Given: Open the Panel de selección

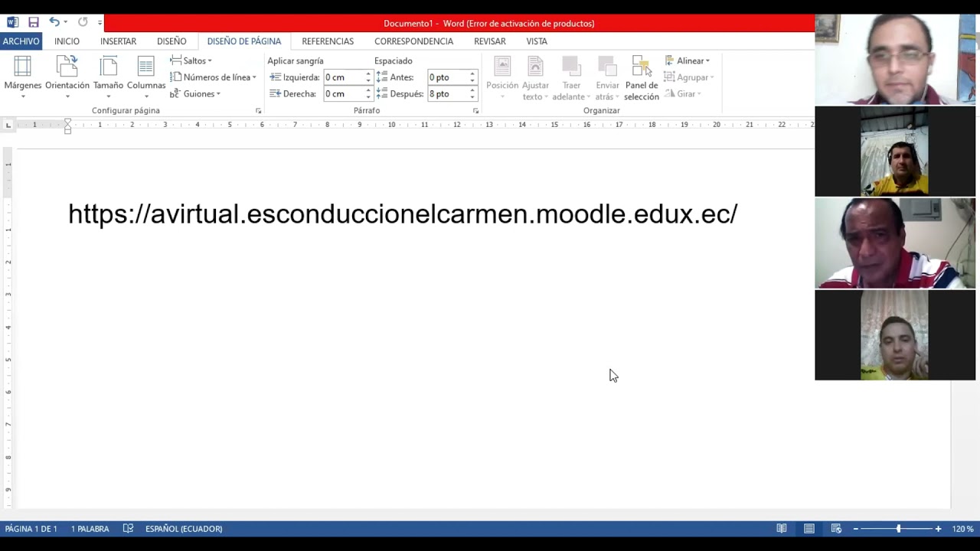Looking at the screenshot, I should click(x=642, y=77).
